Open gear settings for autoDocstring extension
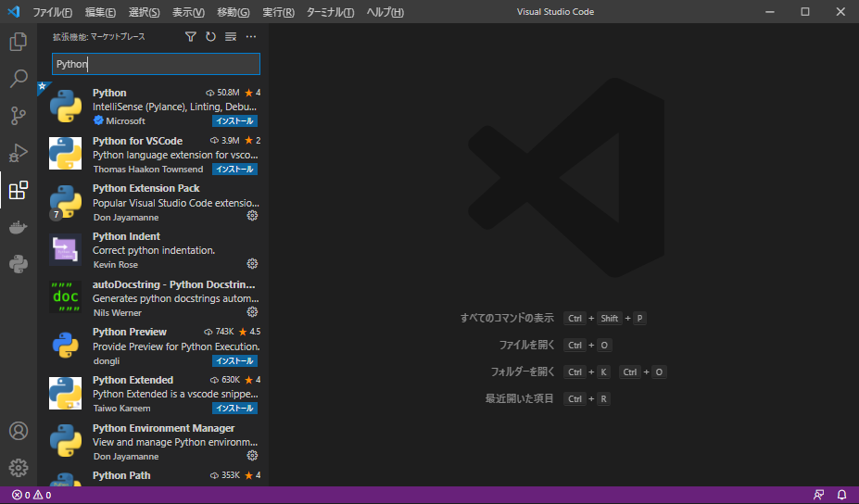The image size is (859, 504). [x=252, y=311]
